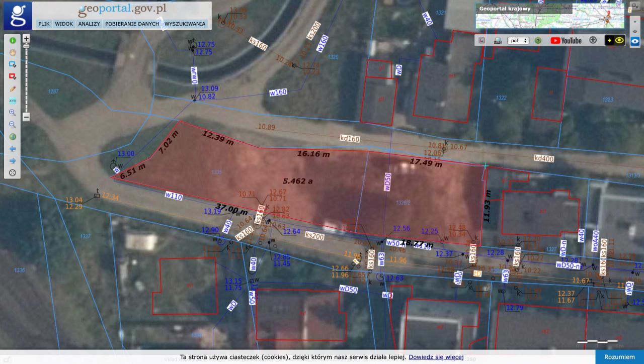The width and height of the screenshot is (644, 364).
Task: Choose the blue rectangle selection tool
Action: [13, 64]
